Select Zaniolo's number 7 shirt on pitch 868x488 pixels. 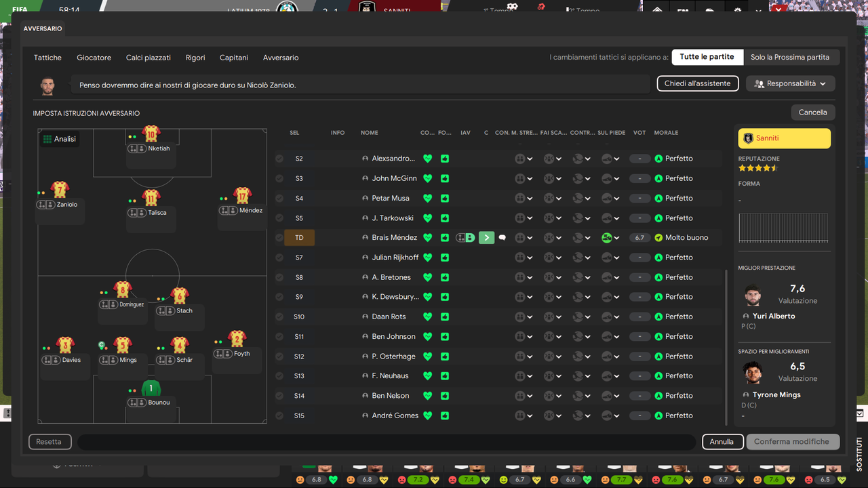point(60,189)
